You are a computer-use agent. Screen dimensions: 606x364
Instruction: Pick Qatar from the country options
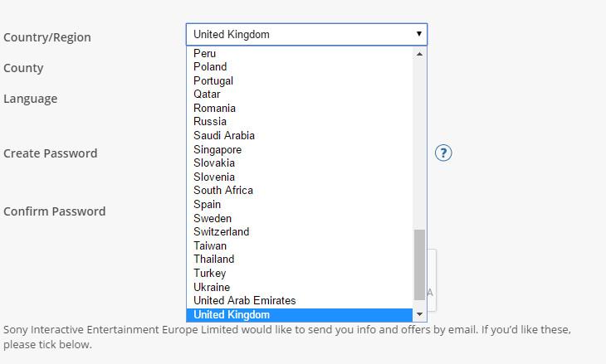point(300,95)
